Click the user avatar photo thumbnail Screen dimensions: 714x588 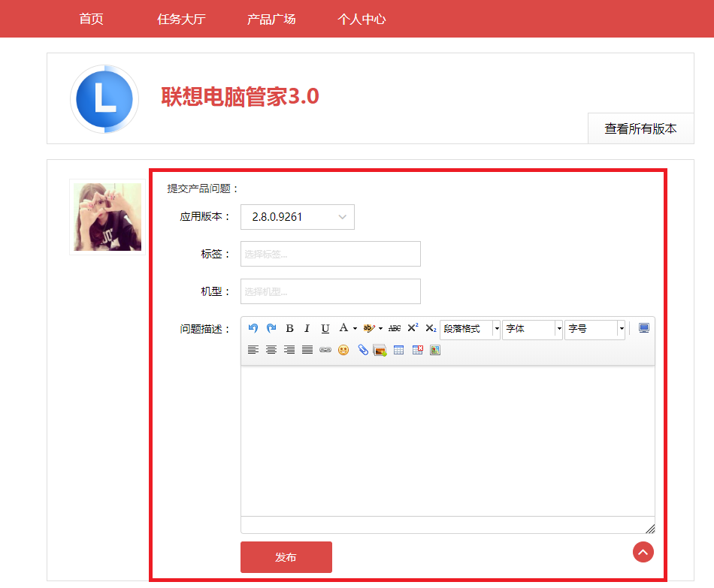pyautogui.click(x=107, y=217)
